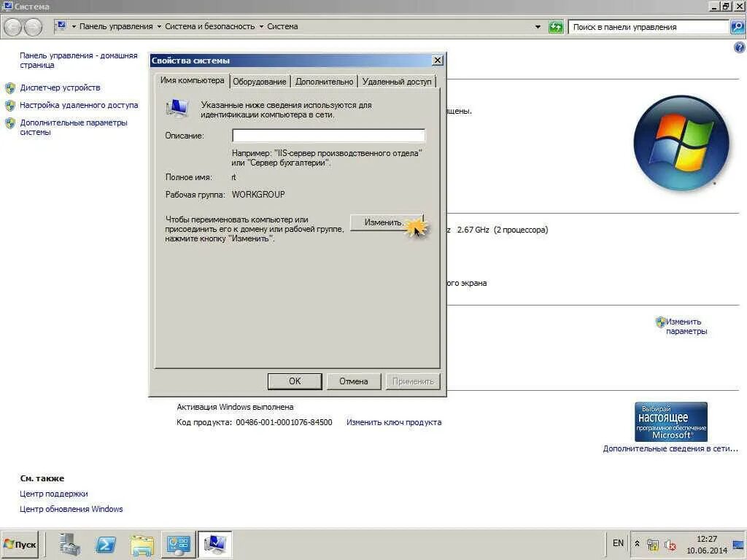The width and height of the screenshot is (747, 560).
Task: Click the search magnifier icon
Action: (x=738, y=27)
